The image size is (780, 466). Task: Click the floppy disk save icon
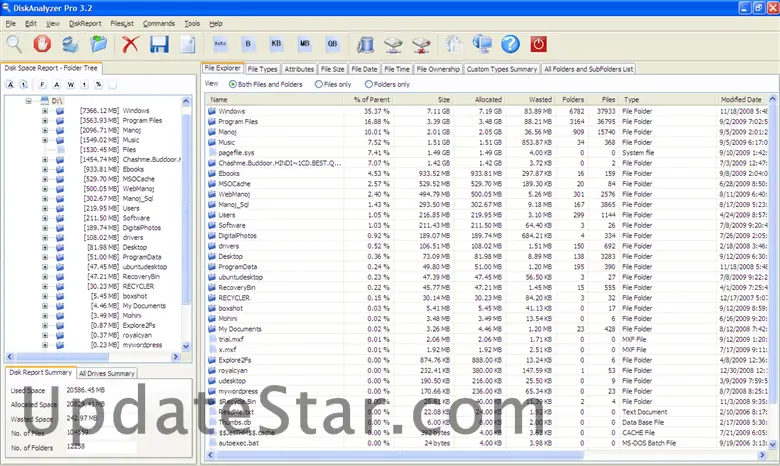coord(159,44)
